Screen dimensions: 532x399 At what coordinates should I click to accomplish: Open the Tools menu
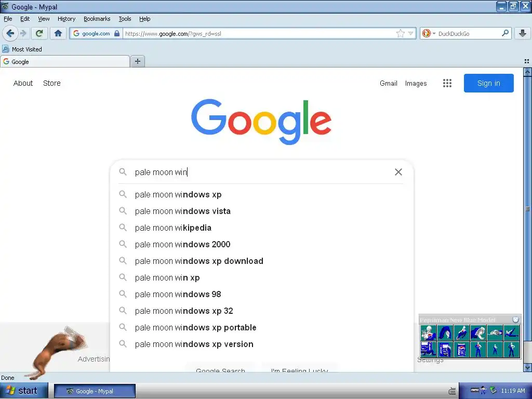125,19
